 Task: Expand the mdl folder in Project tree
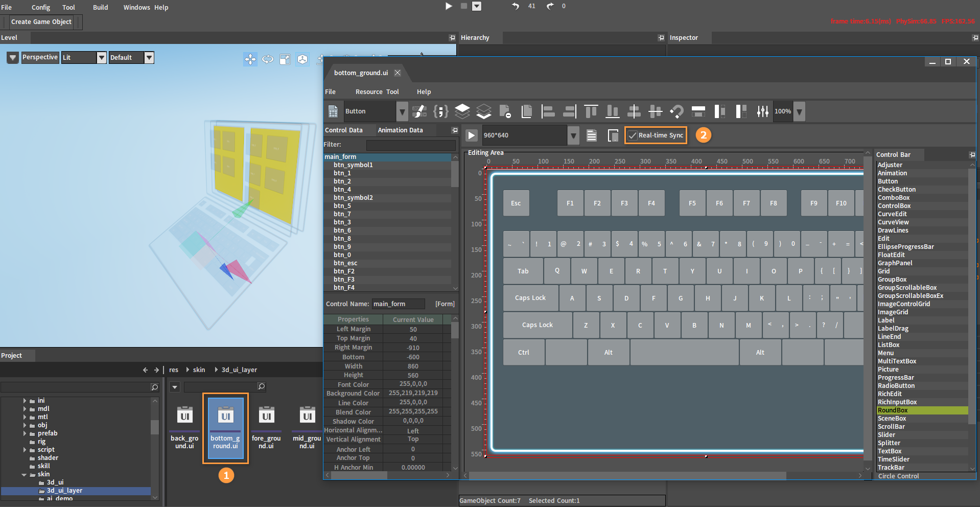pos(25,409)
